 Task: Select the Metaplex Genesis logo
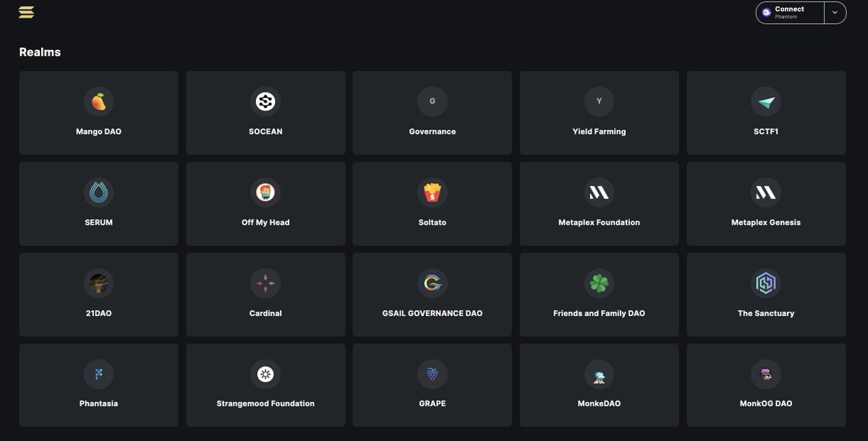point(766,193)
